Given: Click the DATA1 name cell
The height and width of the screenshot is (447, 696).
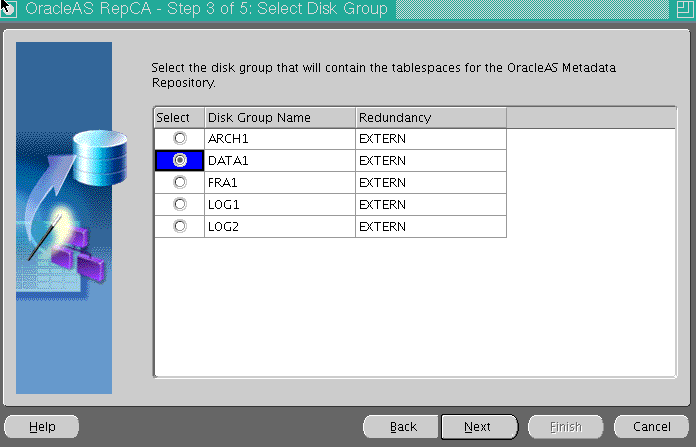Looking at the screenshot, I should (x=280, y=161).
